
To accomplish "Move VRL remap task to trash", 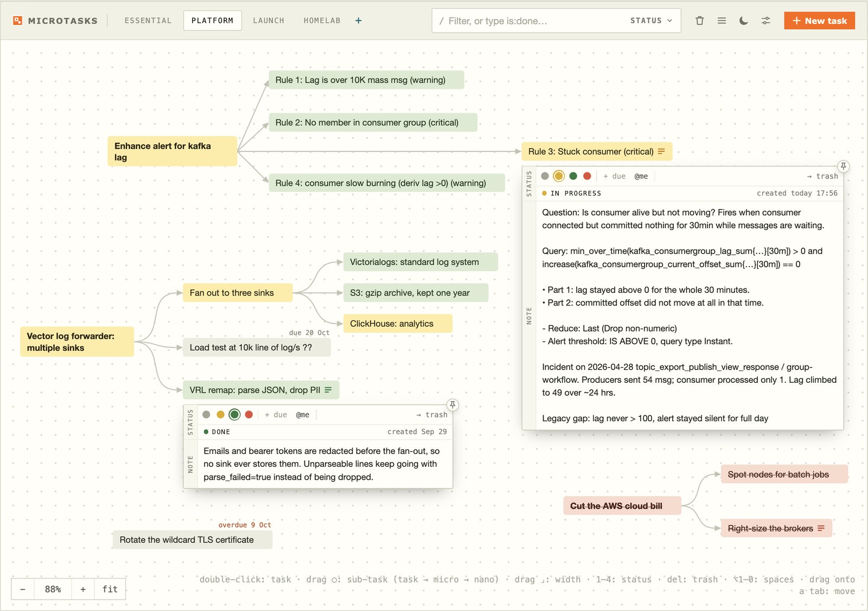I will (432, 415).
